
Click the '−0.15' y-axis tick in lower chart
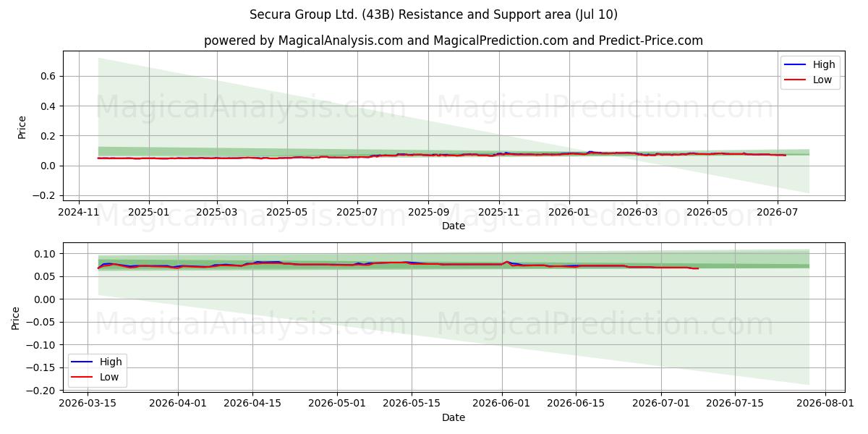tap(41, 367)
